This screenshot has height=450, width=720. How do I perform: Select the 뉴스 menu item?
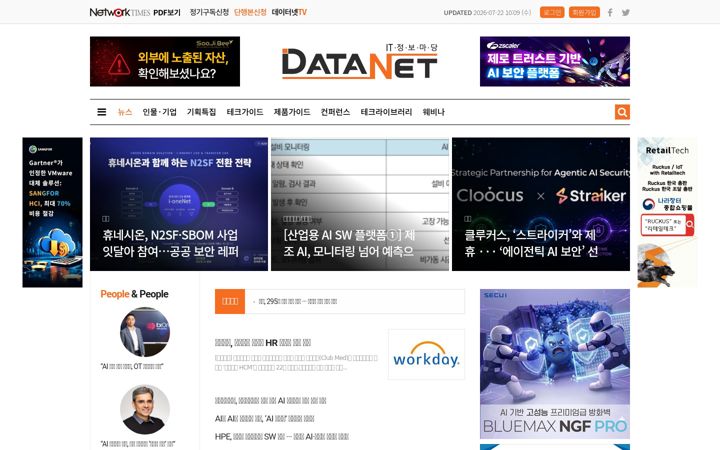click(x=125, y=112)
